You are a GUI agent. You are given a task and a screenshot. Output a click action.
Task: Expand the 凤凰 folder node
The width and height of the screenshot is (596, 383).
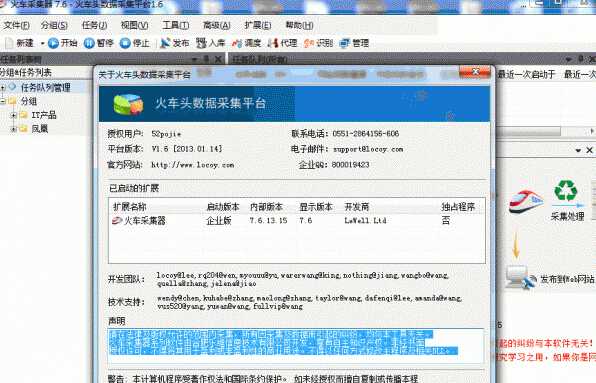[x=14, y=129]
